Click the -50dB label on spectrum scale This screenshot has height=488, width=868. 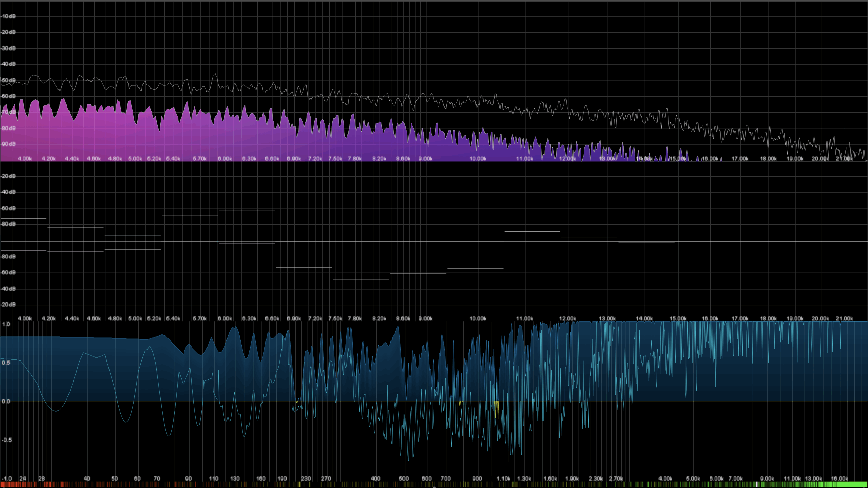pos(8,80)
